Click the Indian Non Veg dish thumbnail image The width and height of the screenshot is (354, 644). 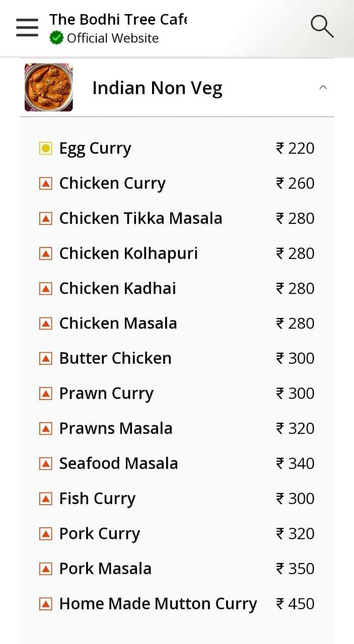pyautogui.click(x=48, y=87)
